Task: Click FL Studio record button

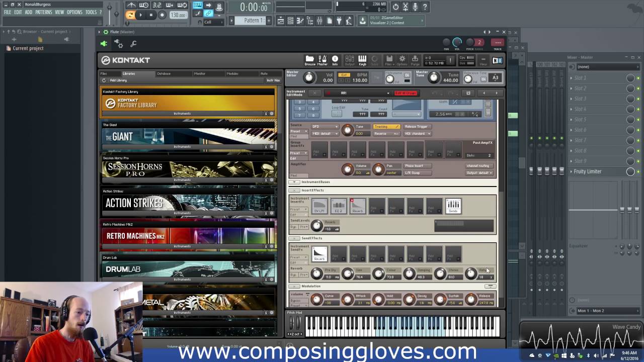Action: coord(162,15)
